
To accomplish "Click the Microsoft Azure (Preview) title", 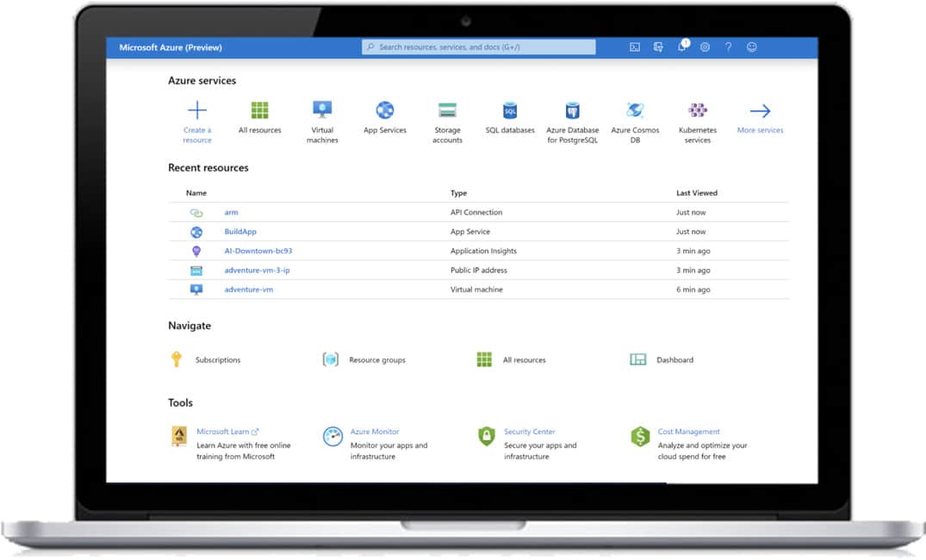I will (x=171, y=47).
